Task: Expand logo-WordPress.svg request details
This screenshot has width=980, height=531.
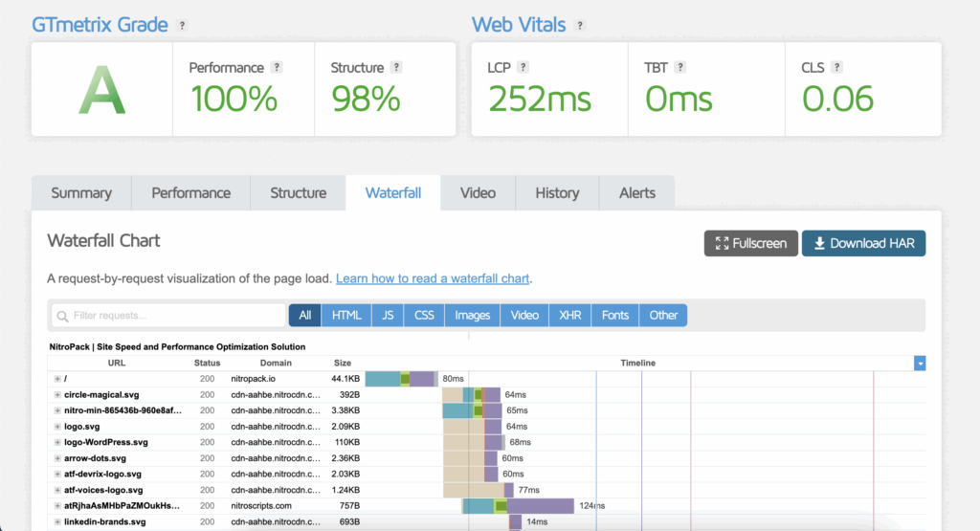Action: (56, 442)
